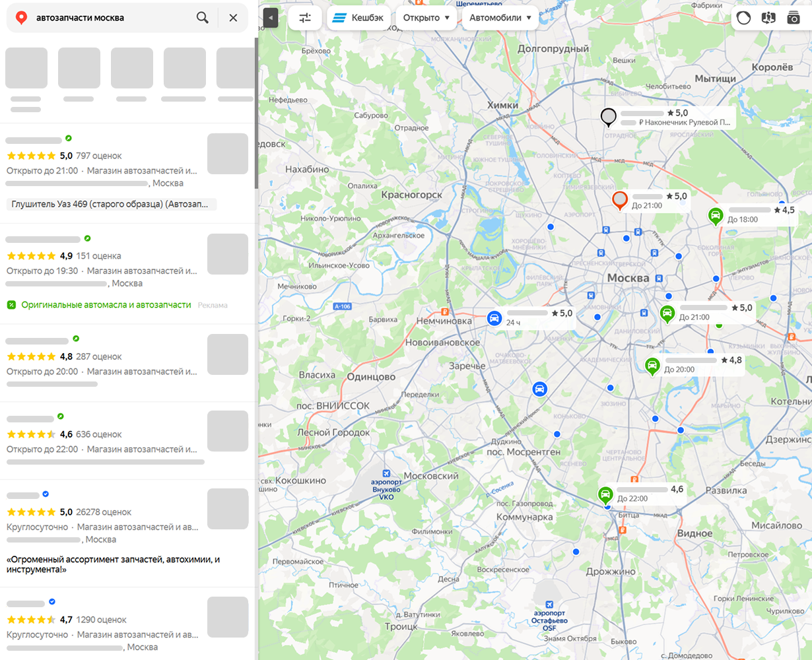Click '151 оценка' rating count
This screenshot has height=660, width=812.
click(x=98, y=255)
